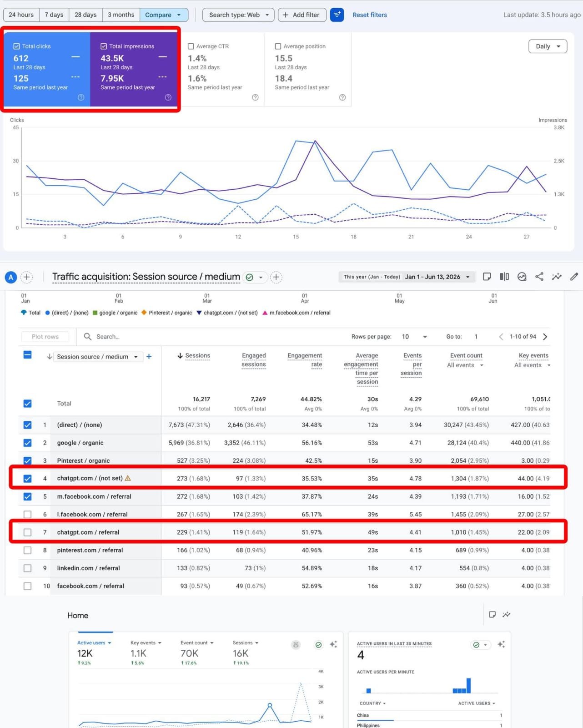Switch to 7 days range
The image size is (583, 728).
point(54,15)
